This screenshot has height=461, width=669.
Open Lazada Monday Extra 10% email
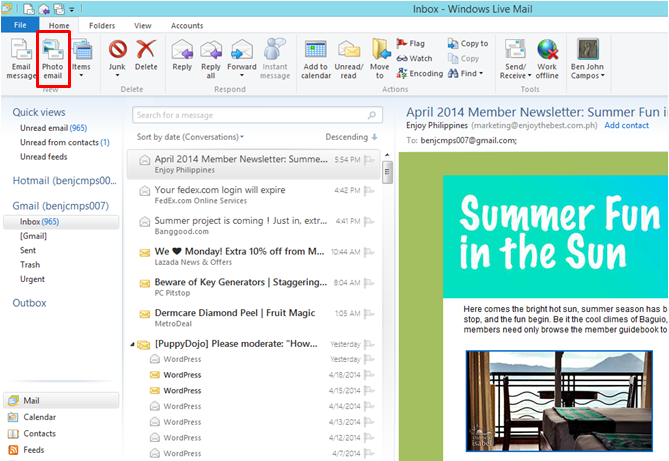click(254, 256)
